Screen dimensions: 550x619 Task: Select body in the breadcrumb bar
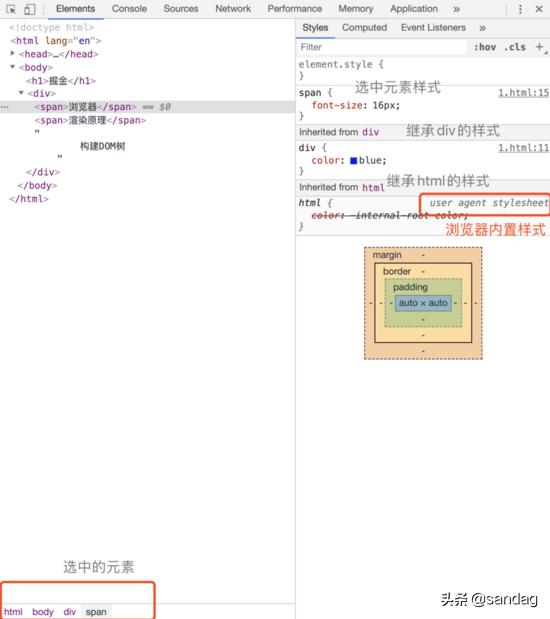(43, 611)
